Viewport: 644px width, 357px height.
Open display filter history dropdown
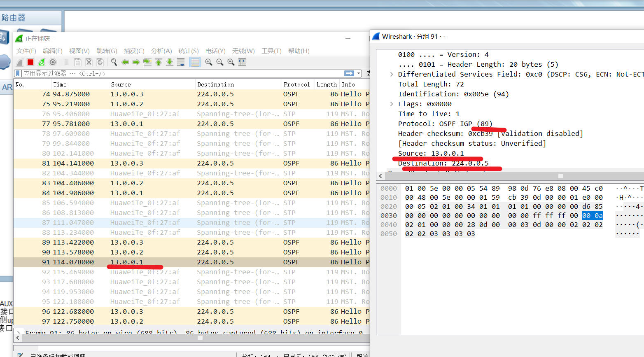[x=359, y=73]
